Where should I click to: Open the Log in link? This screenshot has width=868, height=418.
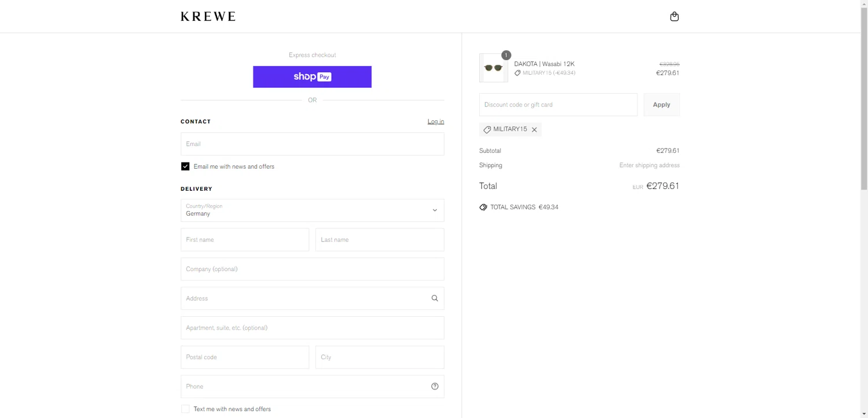[x=436, y=121]
